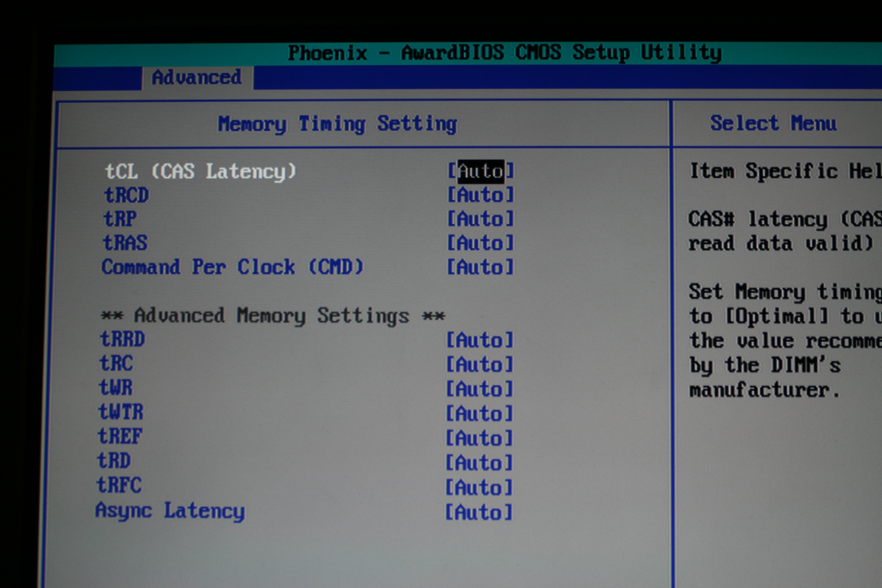This screenshot has width=882, height=588.
Task: Click the Select Menu heading
Action: point(773,123)
